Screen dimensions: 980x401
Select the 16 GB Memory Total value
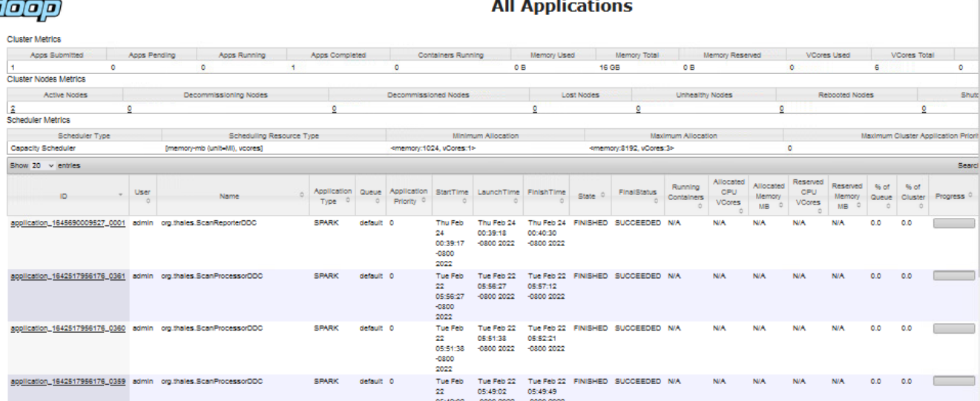[609, 68]
